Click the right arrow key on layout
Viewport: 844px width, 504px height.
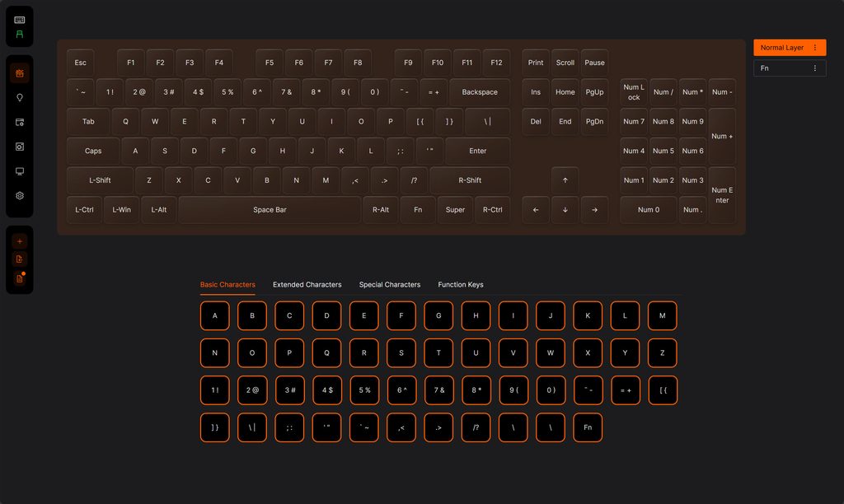click(595, 210)
